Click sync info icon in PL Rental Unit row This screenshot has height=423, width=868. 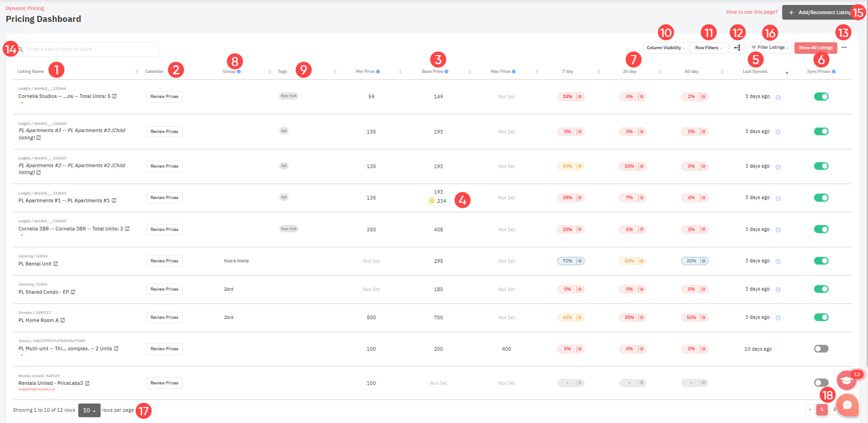tap(778, 262)
